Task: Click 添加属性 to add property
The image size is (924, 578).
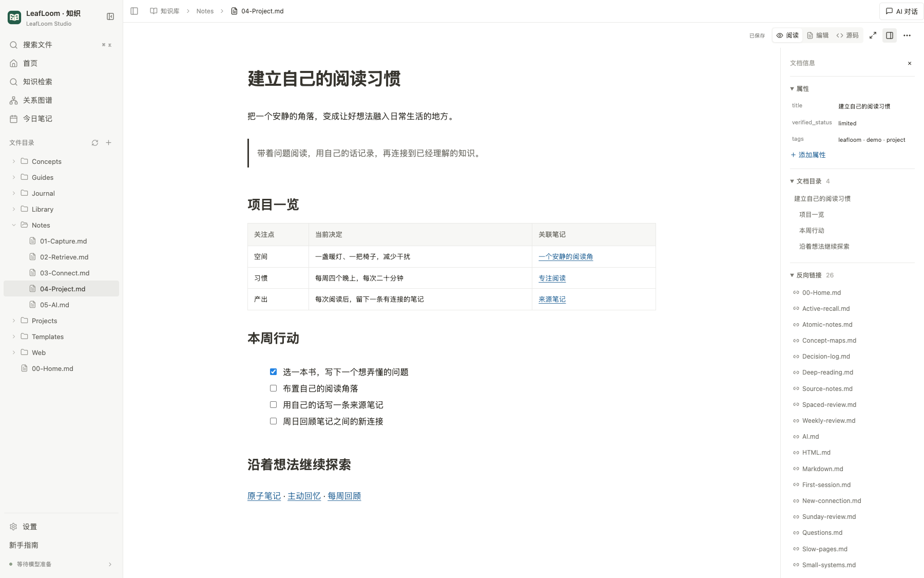Action: pyautogui.click(x=808, y=155)
